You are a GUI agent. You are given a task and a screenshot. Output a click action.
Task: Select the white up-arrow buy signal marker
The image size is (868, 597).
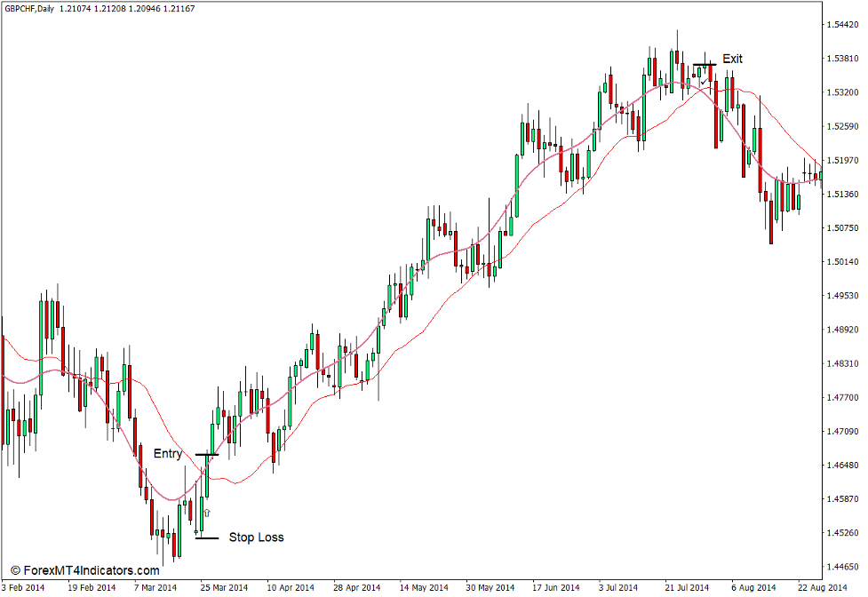[207, 512]
